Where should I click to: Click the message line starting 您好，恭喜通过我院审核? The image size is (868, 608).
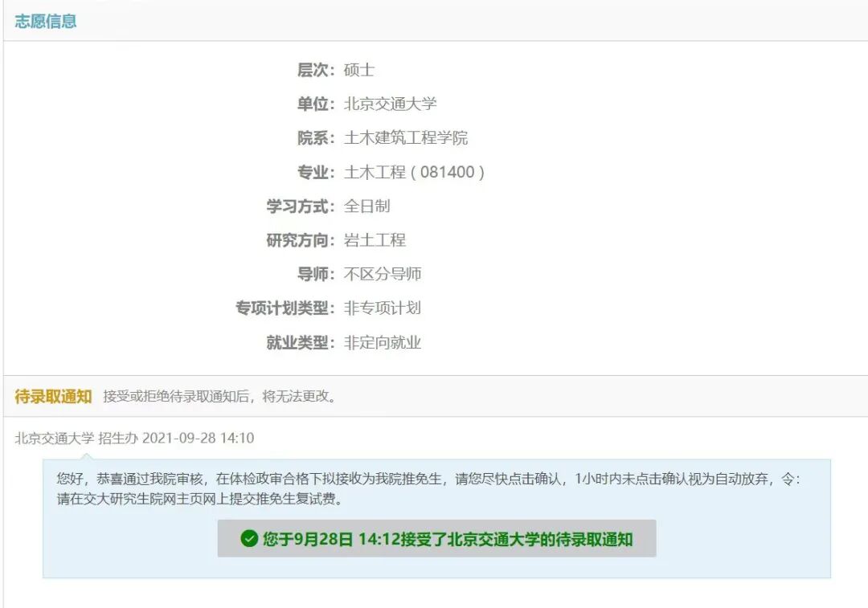[428, 479]
